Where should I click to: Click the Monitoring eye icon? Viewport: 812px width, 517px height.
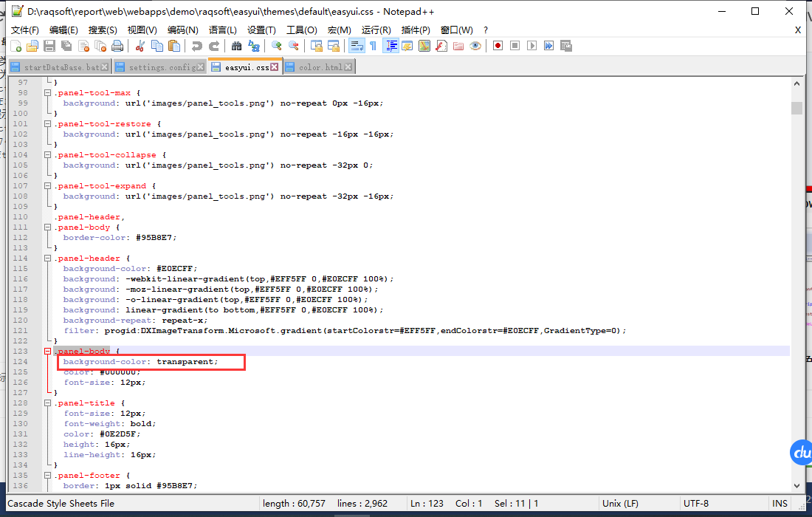coord(475,46)
